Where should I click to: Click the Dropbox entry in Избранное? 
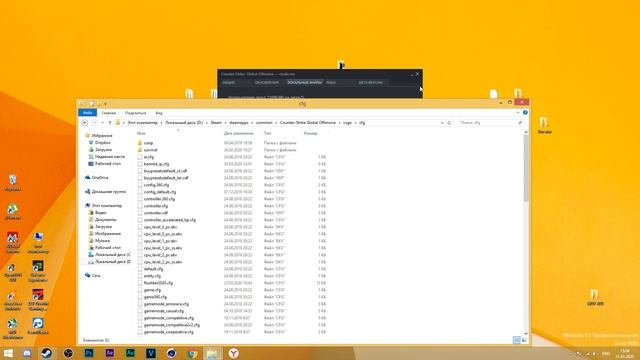pos(102,142)
